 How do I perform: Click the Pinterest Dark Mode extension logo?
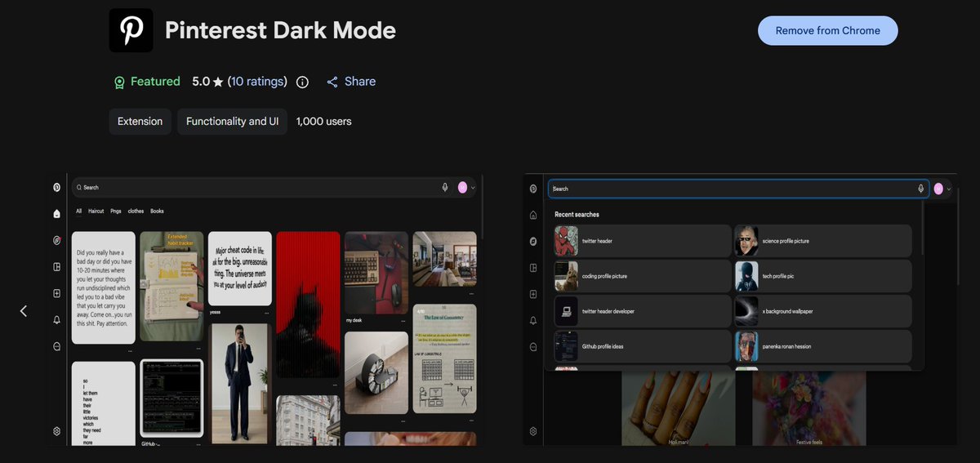point(131,30)
